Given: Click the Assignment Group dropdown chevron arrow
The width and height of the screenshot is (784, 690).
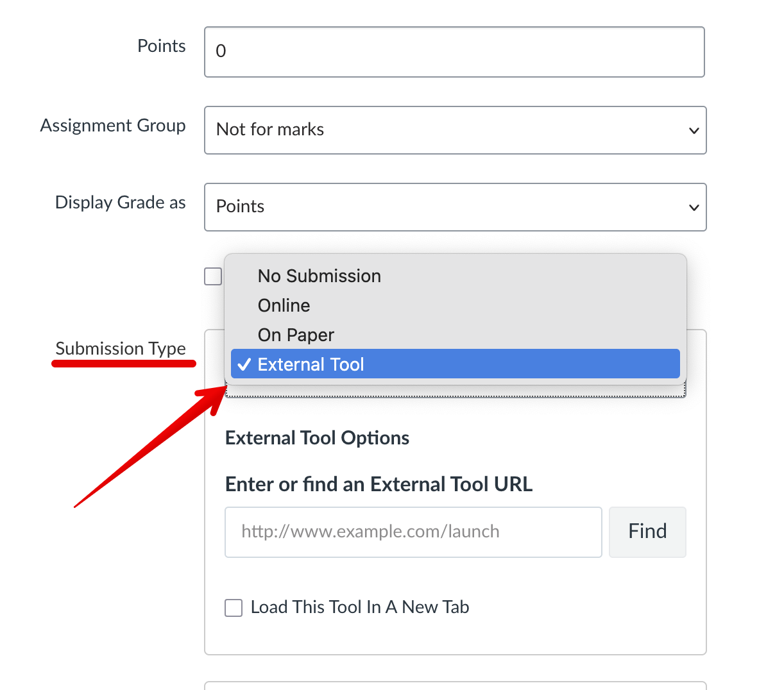Looking at the screenshot, I should (694, 131).
